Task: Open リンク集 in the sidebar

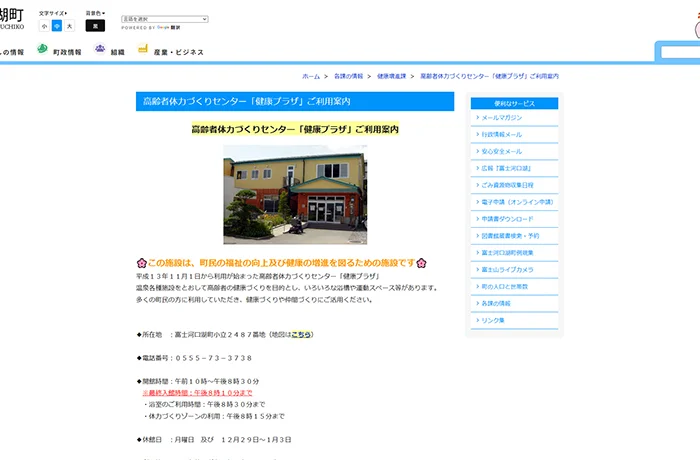Action: pyautogui.click(x=493, y=320)
